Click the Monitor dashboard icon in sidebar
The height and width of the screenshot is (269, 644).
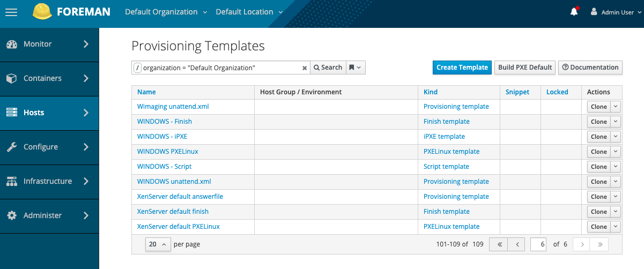(x=12, y=44)
